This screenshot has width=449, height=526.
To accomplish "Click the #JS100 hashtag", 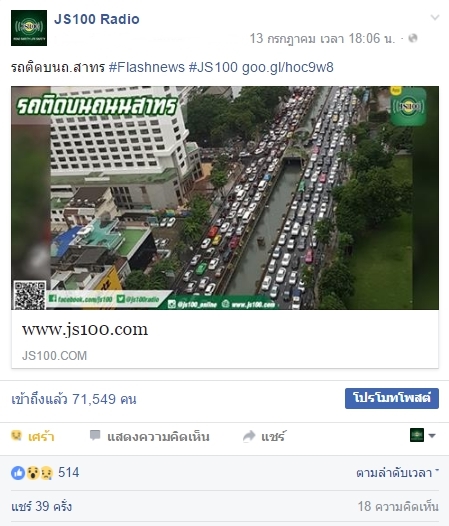I will click(x=213, y=67).
